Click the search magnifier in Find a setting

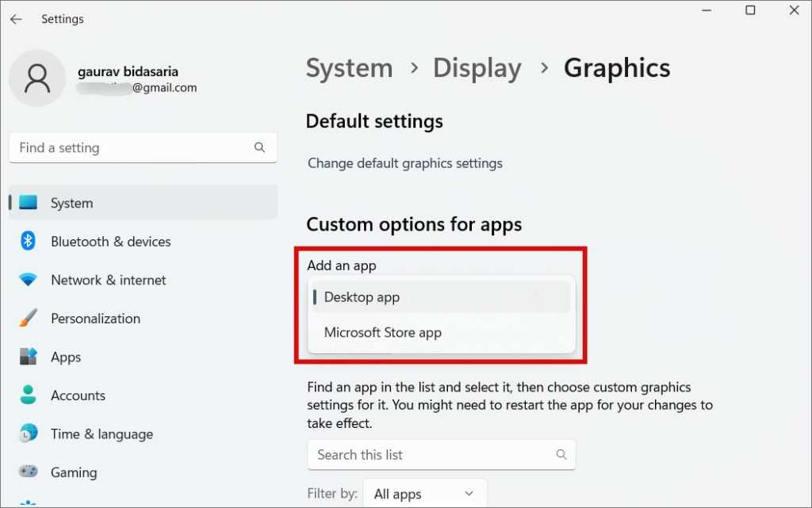pos(259,147)
